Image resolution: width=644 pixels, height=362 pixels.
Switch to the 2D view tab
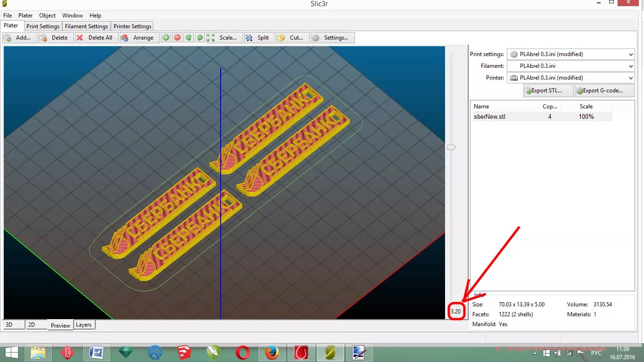[36, 325]
